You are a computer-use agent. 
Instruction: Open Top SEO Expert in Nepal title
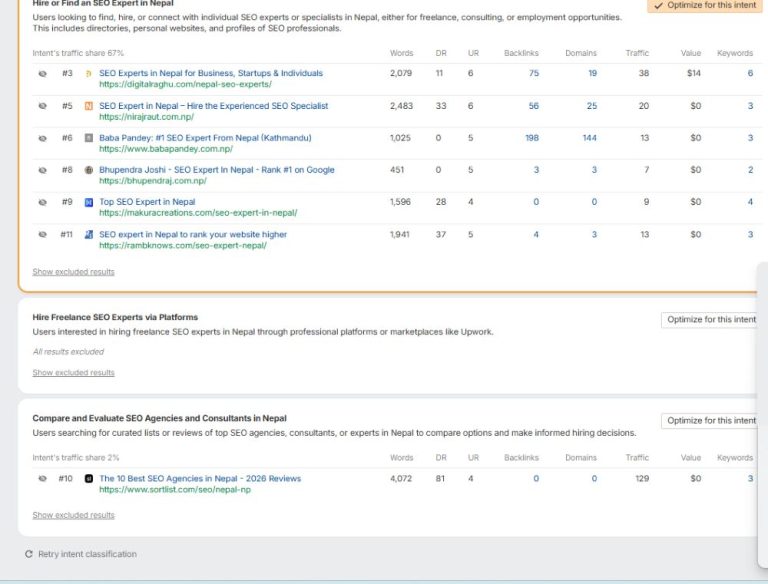tap(147, 202)
